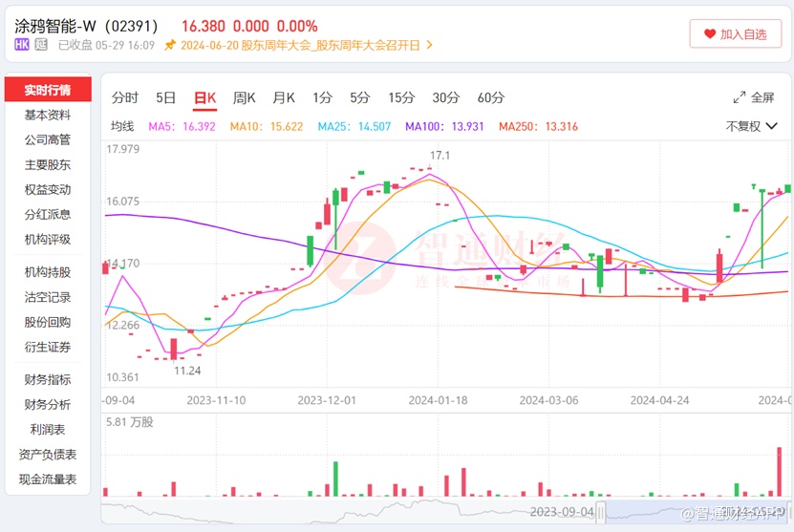Screen dimensions: 794x532
Task: Click the 2023-12-01 date axis label
Action: 327,400
